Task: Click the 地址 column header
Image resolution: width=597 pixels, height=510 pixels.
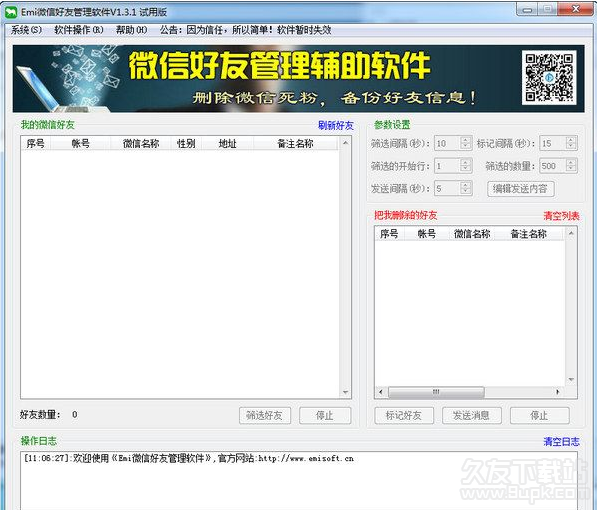Action: 228,144
